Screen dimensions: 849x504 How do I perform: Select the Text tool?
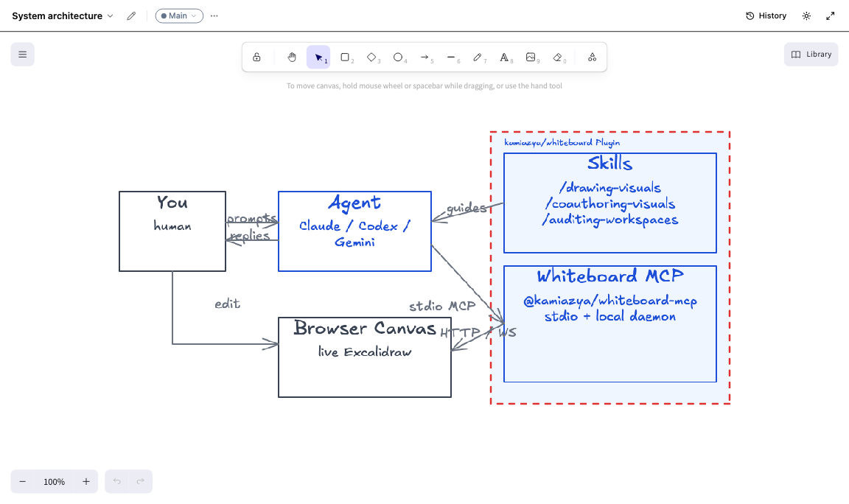(504, 57)
